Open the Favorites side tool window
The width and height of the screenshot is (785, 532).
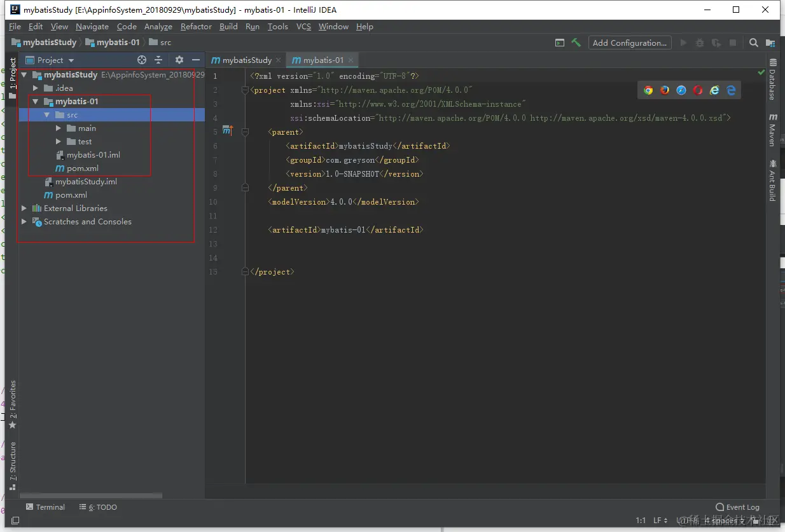click(12, 406)
